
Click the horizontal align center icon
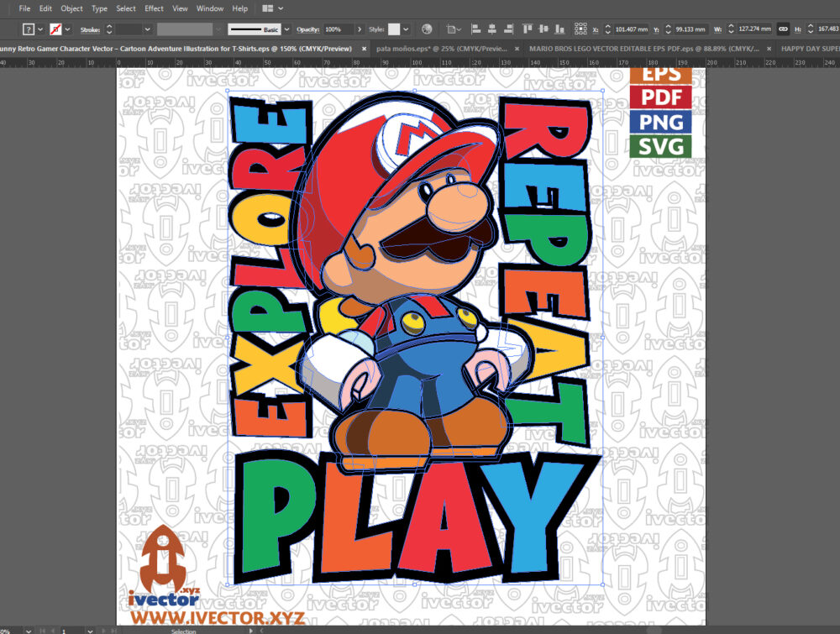(492, 29)
